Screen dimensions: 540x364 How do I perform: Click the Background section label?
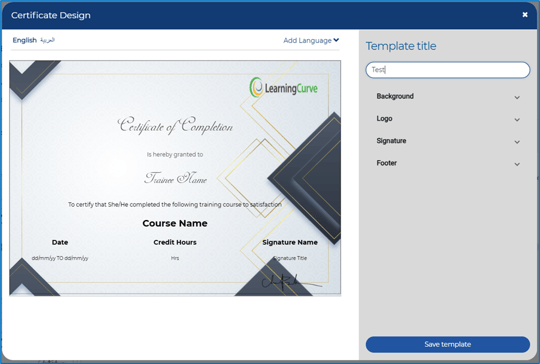395,96
